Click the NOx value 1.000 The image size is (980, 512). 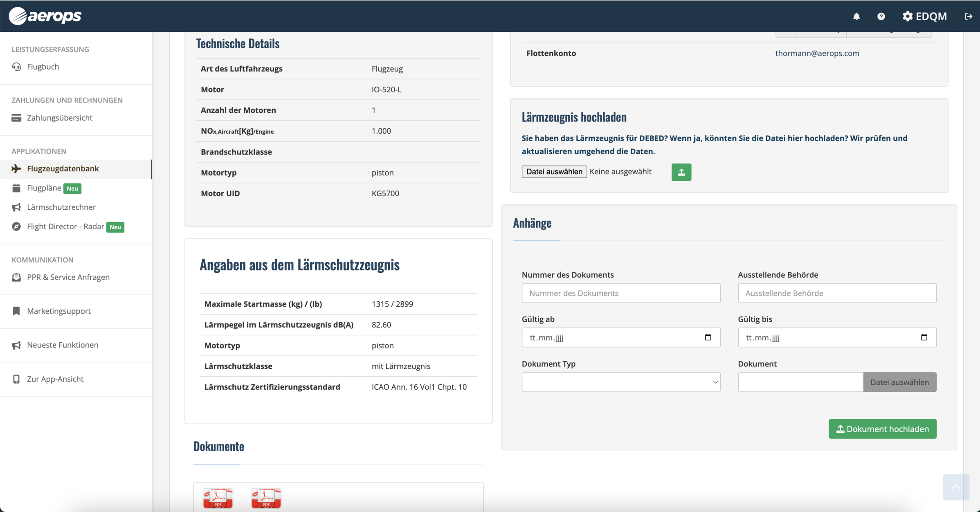[381, 131]
